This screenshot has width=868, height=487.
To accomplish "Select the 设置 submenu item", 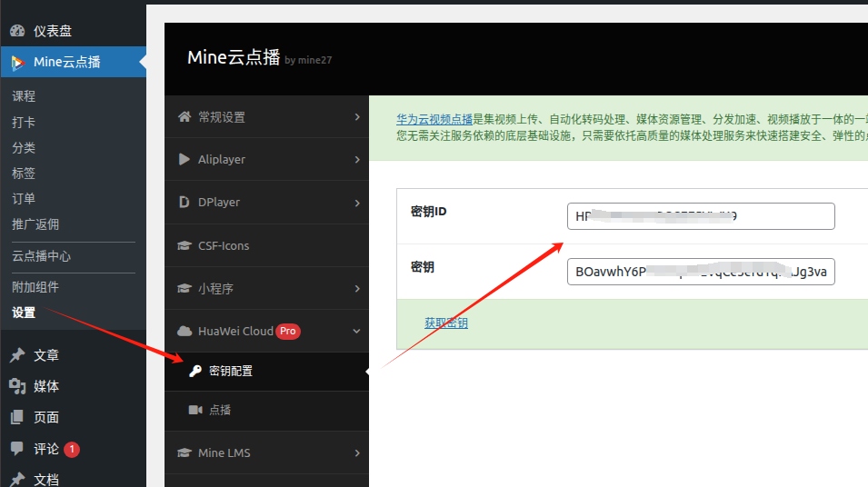I will point(24,313).
